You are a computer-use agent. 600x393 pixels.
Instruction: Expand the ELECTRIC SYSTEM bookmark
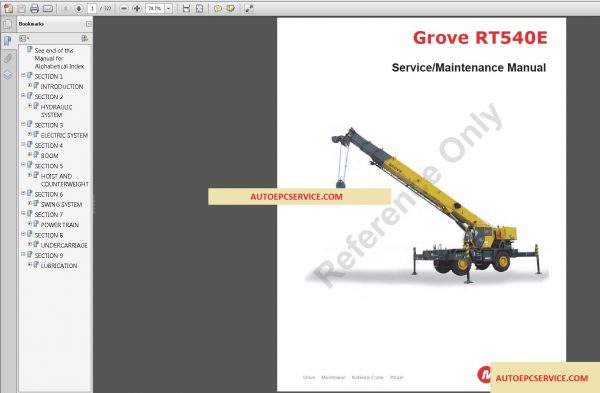coord(30,134)
